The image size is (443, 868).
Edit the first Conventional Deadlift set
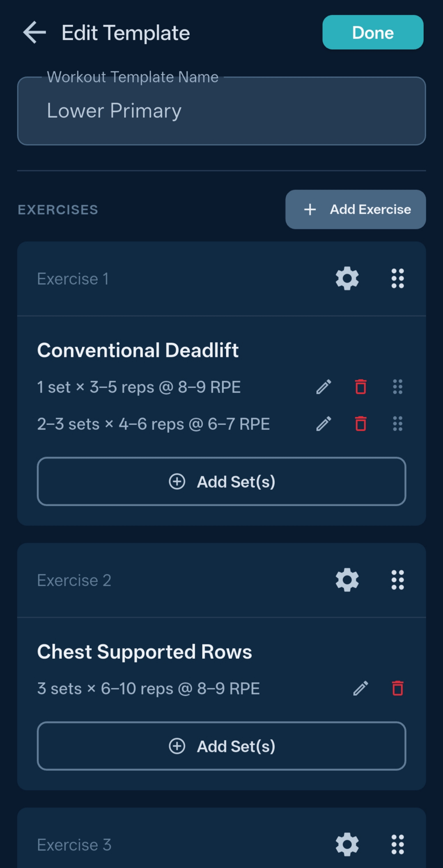pos(324,386)
